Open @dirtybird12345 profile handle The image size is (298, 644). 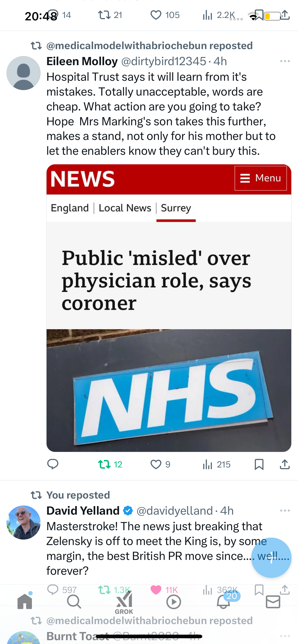(164, 62)
